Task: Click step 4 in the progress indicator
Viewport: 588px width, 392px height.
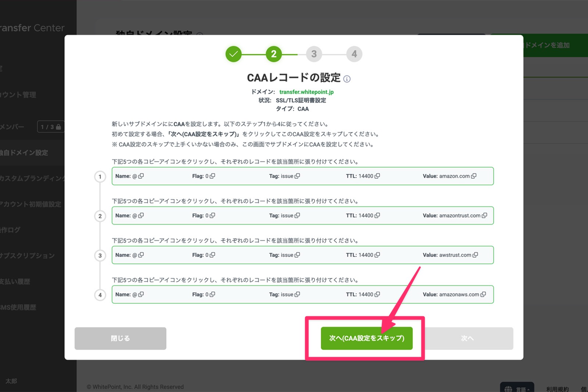Action: point(354,54)
